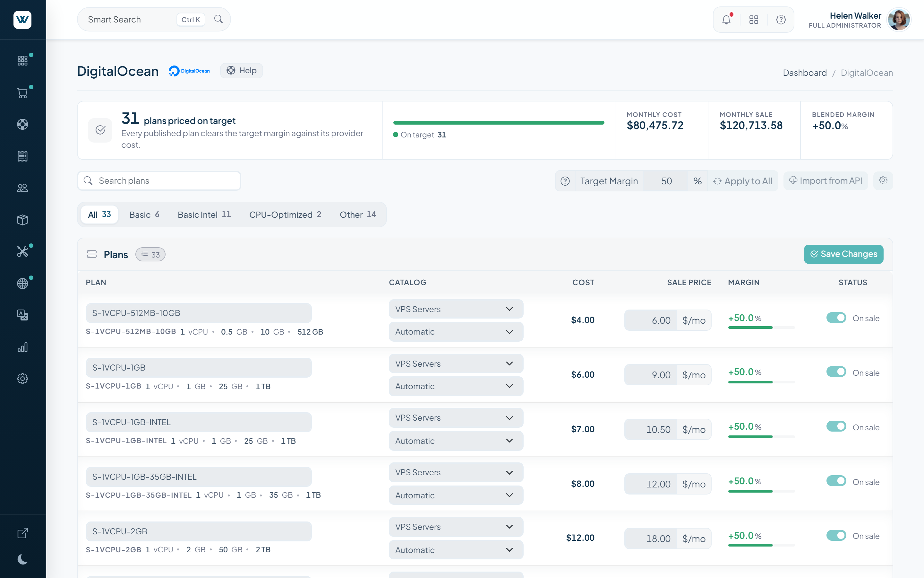Image resolution: width=924 pixels, height=578 pixels.
Task: Select the CPU-Optimized 2 tab
Action: pyautogui.click(x=285, y=215)
